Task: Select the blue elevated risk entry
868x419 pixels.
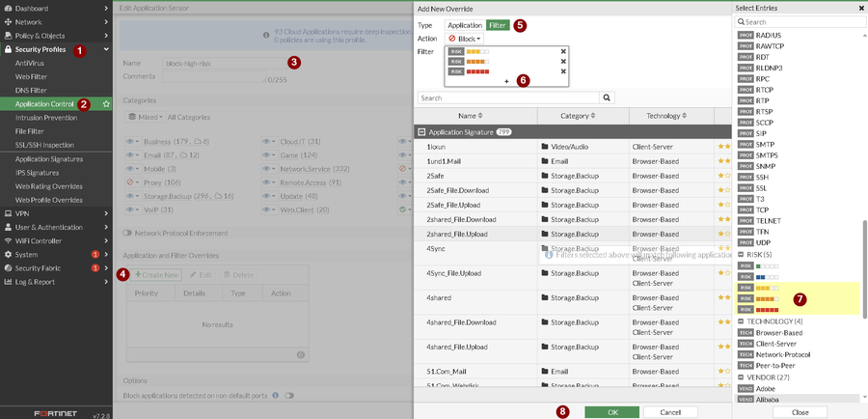Action: (x=758, y=276)
